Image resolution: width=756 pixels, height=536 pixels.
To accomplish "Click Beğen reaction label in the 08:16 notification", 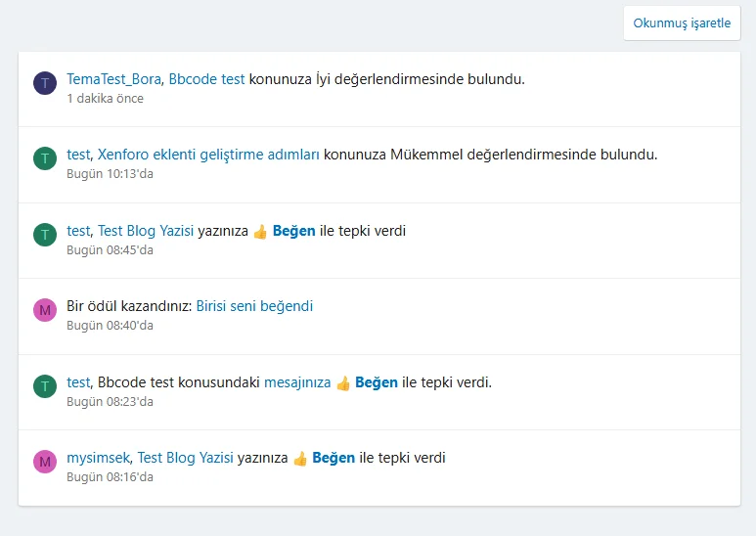I will [334, 458].
